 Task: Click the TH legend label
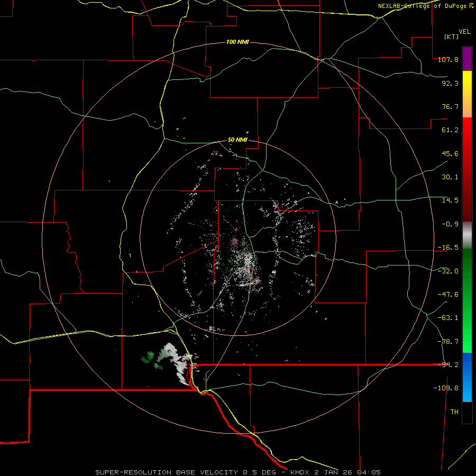(x=454, y=412)
